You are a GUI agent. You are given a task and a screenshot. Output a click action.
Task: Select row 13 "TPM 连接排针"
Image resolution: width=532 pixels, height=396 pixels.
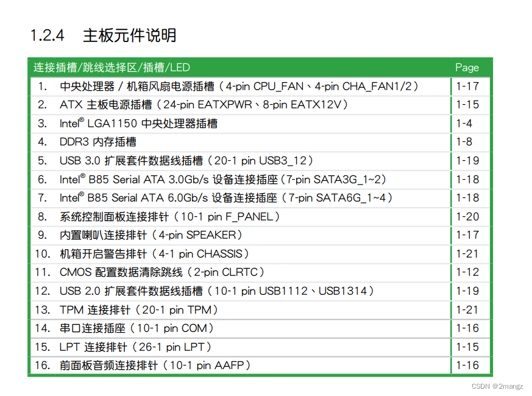click(x=95, y=310)
